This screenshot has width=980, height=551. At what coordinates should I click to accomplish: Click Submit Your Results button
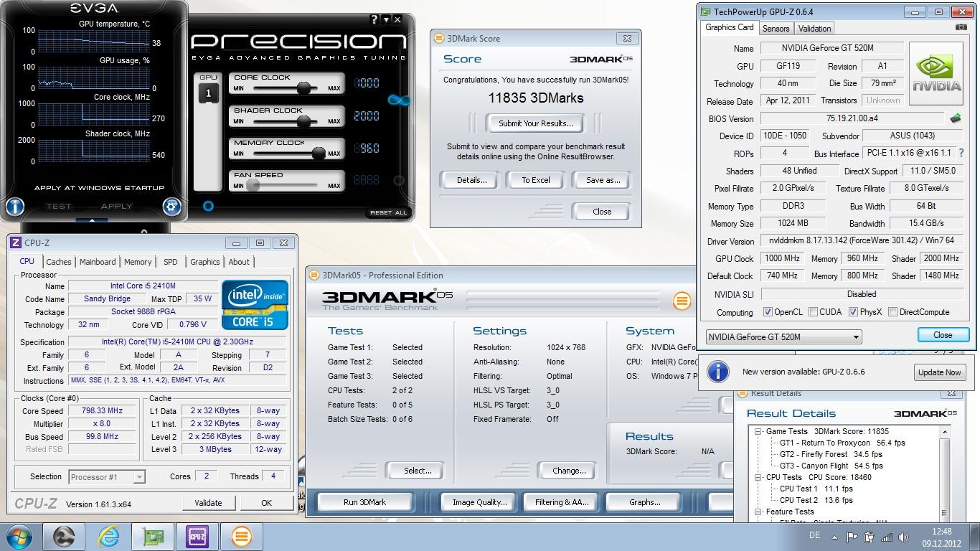(536, 123)
